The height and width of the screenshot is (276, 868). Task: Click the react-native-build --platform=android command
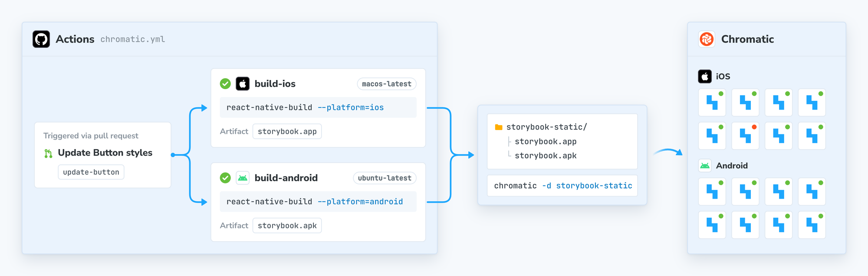tap(318, 202)
